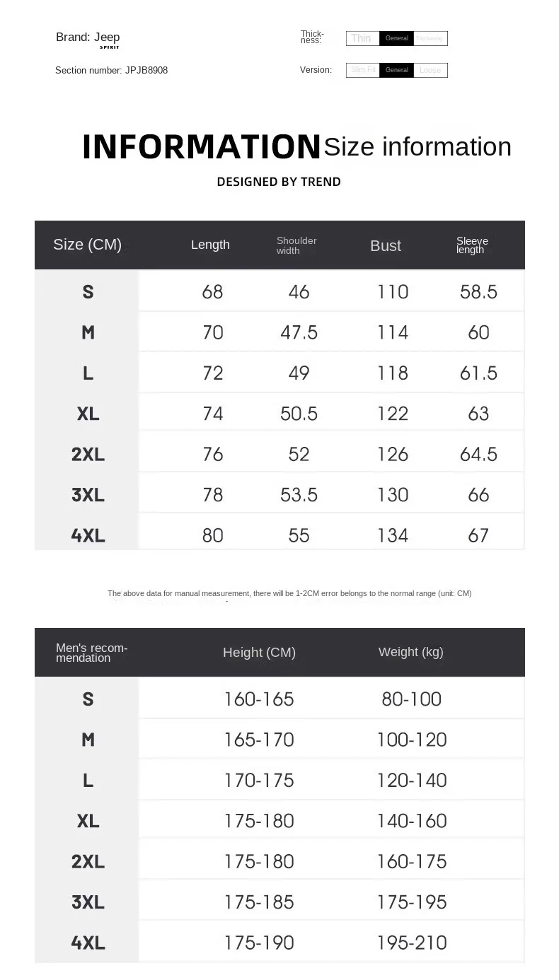Click the Weight (kg) column header
The height and width of the screenshot is (980, 559).
point(411,652)
